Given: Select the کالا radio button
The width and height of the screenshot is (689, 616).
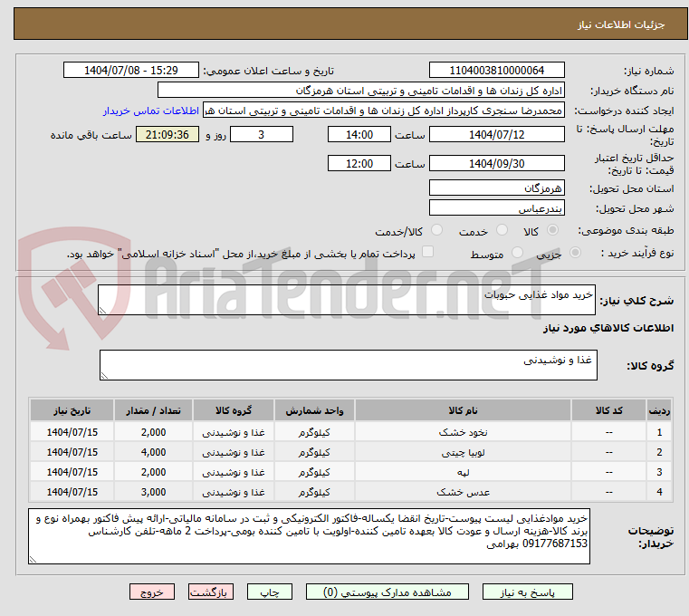Looking at the screenshot, I should (x=553, y=230).
